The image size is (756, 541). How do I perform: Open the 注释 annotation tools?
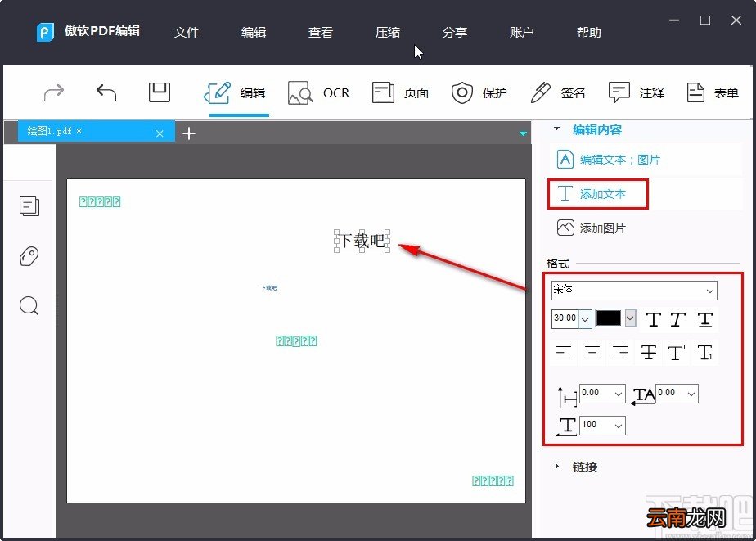click(637, 92)
